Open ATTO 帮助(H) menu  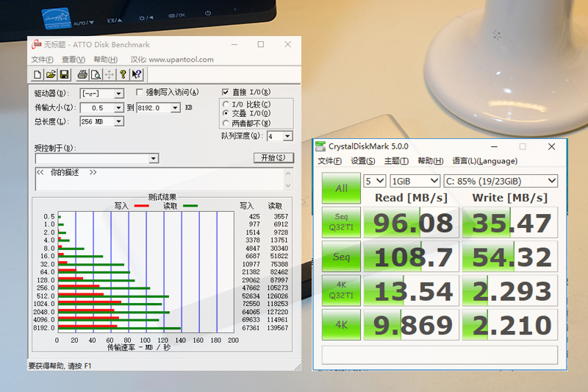[x=105, y=60]
